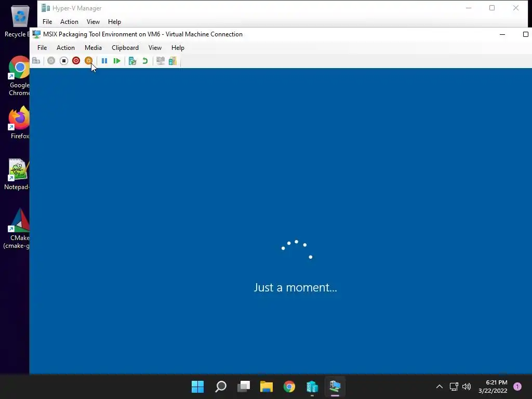Viewport: 532px width, 399px height.
Task: Select the Notepad++ desktop shortcut
Action: click(x=17, y=174)
